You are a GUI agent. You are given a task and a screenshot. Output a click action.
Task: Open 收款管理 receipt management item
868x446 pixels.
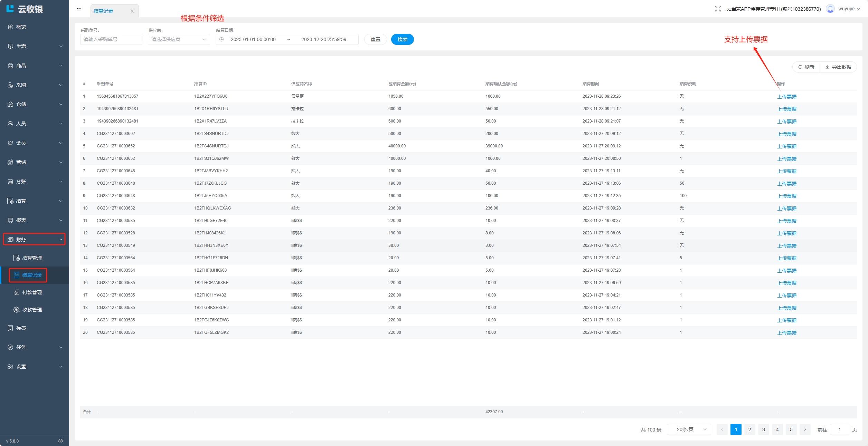(32, 310)
